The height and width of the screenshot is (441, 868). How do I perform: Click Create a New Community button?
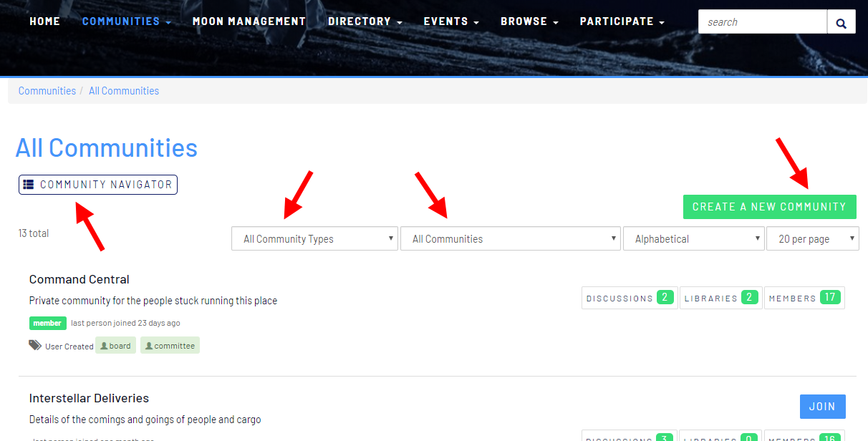click(x=769, y=206)
